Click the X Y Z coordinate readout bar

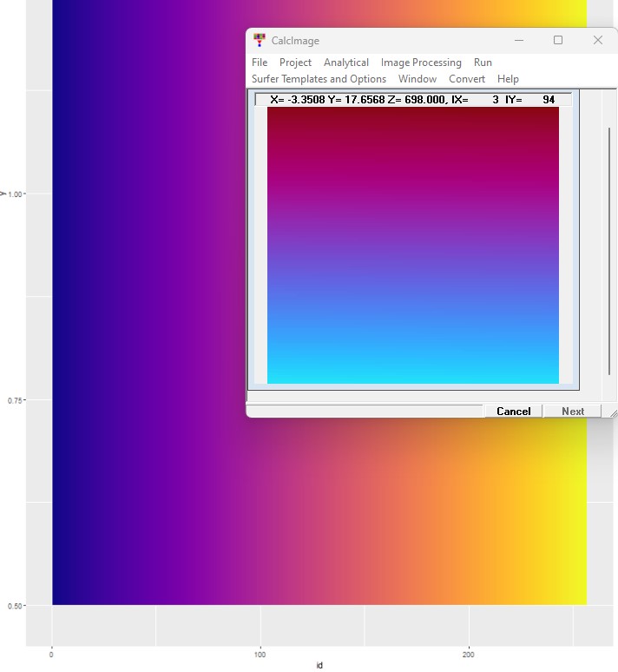coord(413,100)
